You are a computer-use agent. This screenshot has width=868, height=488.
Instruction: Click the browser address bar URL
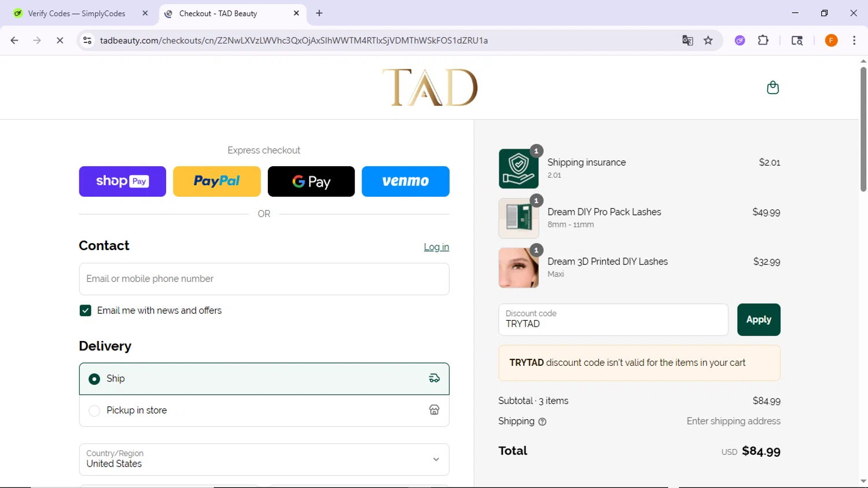tap(294, 41)
